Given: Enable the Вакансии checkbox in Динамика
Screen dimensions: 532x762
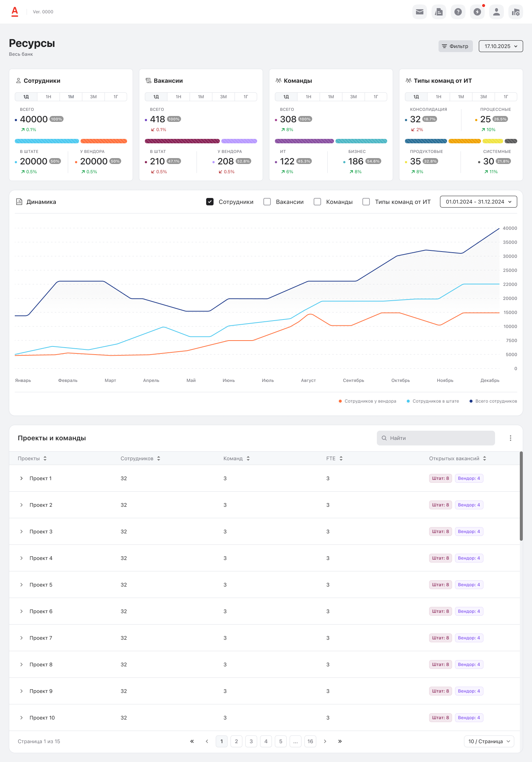Looking at the screenshot, I should 267,202.
